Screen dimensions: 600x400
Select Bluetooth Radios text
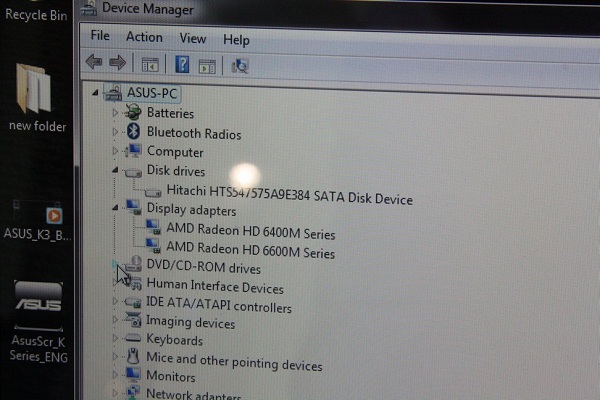(194, 133)
